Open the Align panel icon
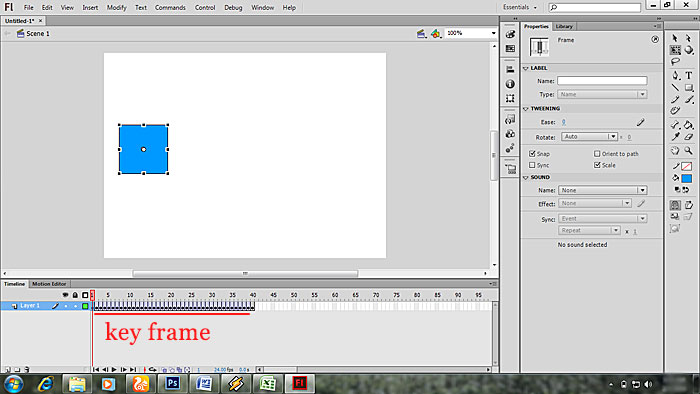 click(510, 70)
